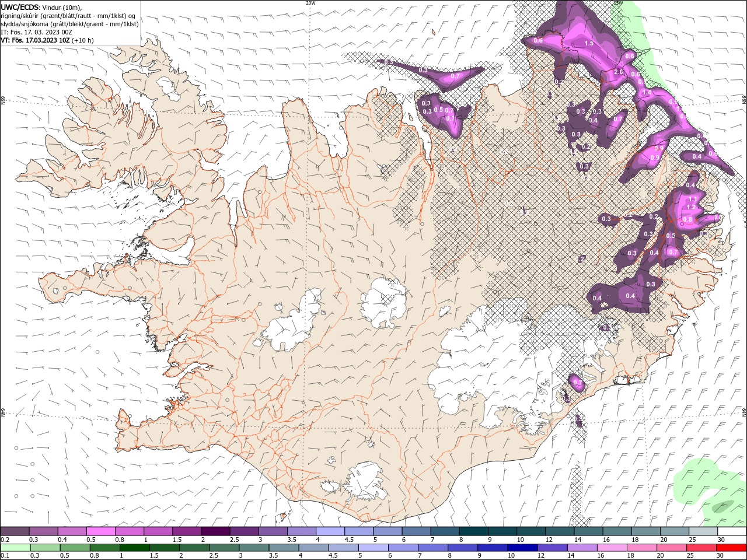
Task: Click the 0.2 swatch in the top purple legend row
Action: pos(15,531)
